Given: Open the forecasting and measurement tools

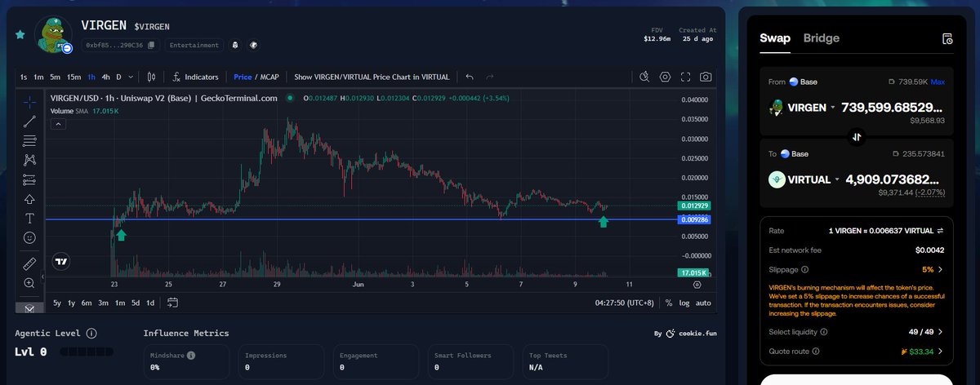Looking at the screenshot, I should [x=29, y=179].
